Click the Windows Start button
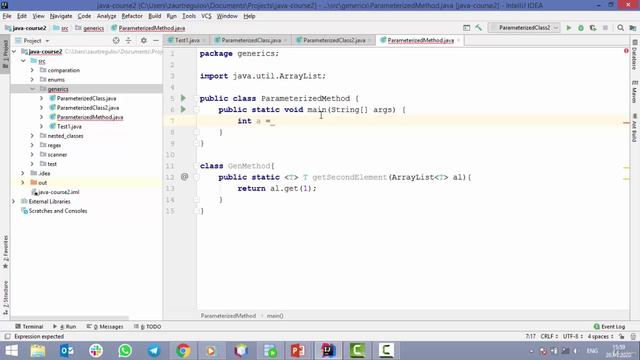Viewport: 640px width, 360px height. click(11, 351)
